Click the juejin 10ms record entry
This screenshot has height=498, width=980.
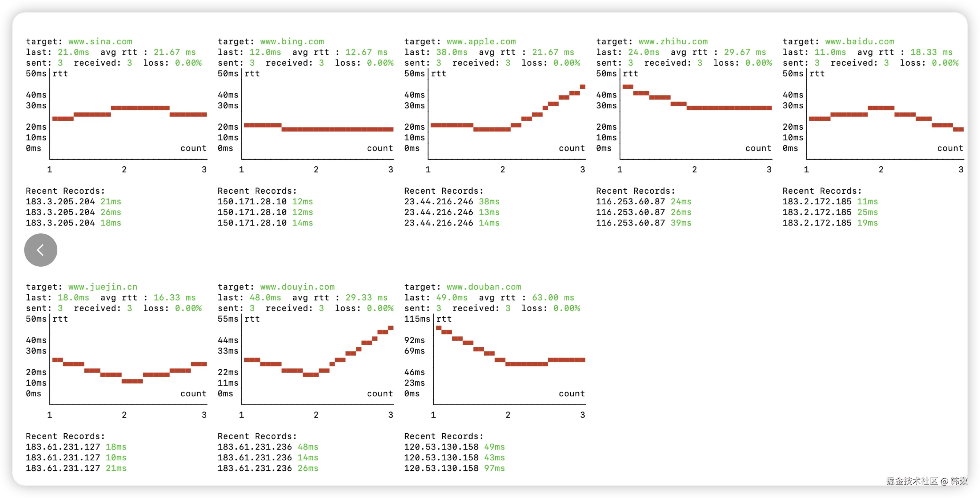[x=116, y=457]
